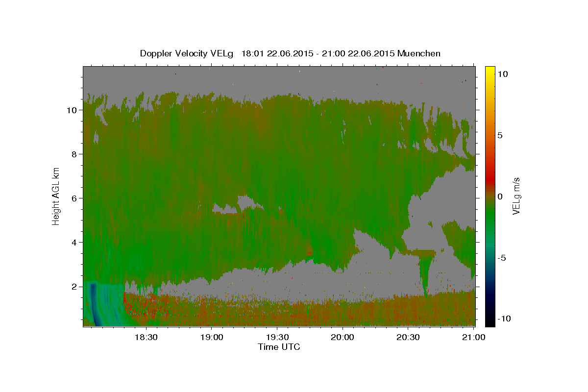Image resolution: width=588 pixels, height=392 pixels.
Task: Click the green zone of the colorbar
Action: (490, 213)
